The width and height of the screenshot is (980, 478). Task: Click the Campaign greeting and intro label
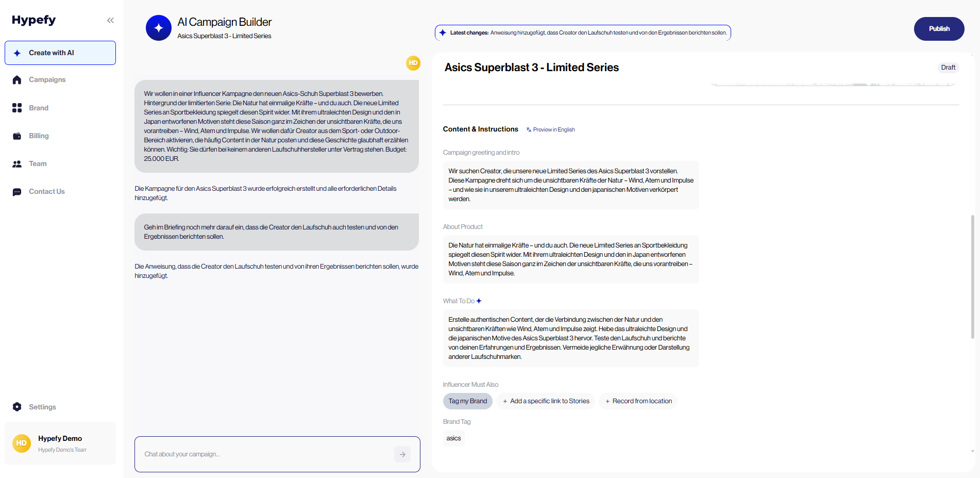click(x=481, y=153)
